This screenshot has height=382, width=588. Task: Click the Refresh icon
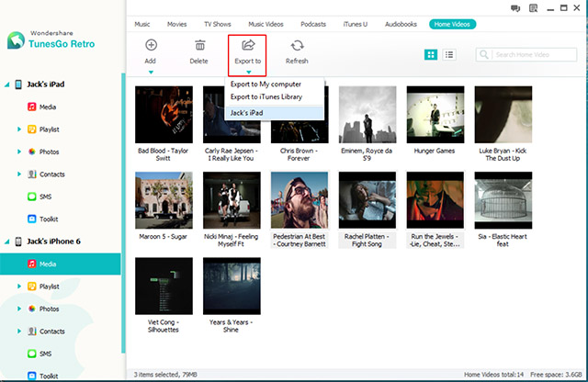(297, 45)
